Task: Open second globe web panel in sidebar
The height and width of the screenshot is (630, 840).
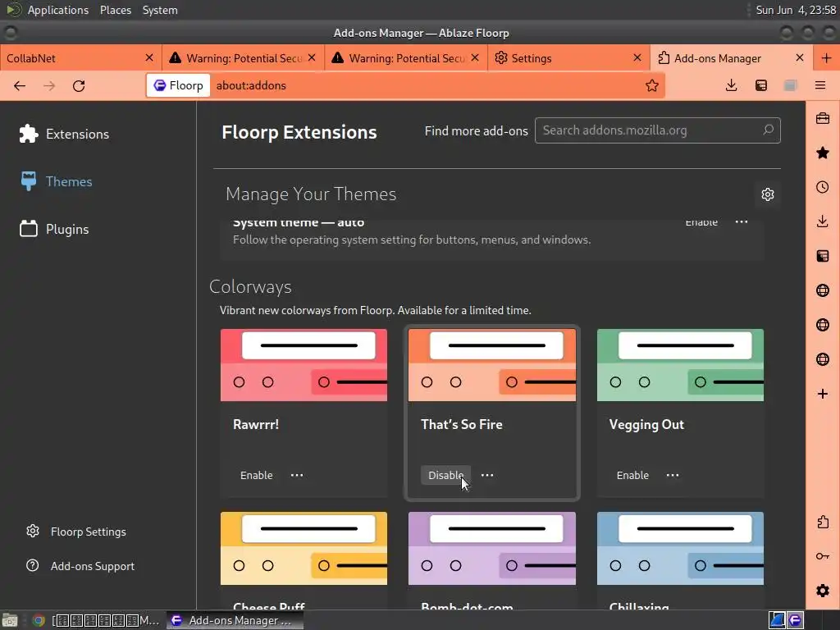Action: click(x=823, y=325)
